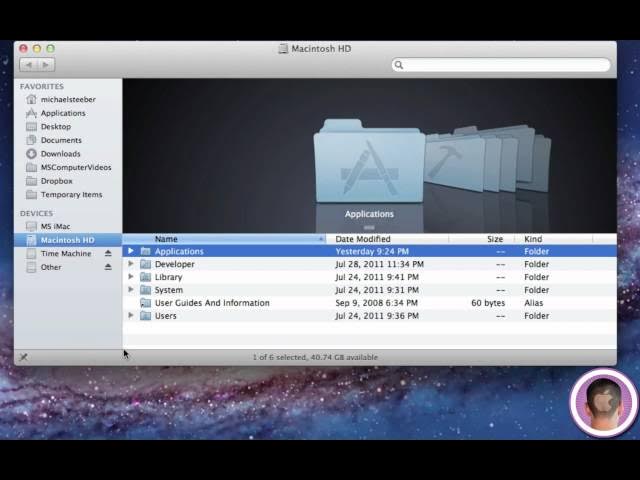
Task: Open Downloads in the sidebar
Action: point(53,154)
